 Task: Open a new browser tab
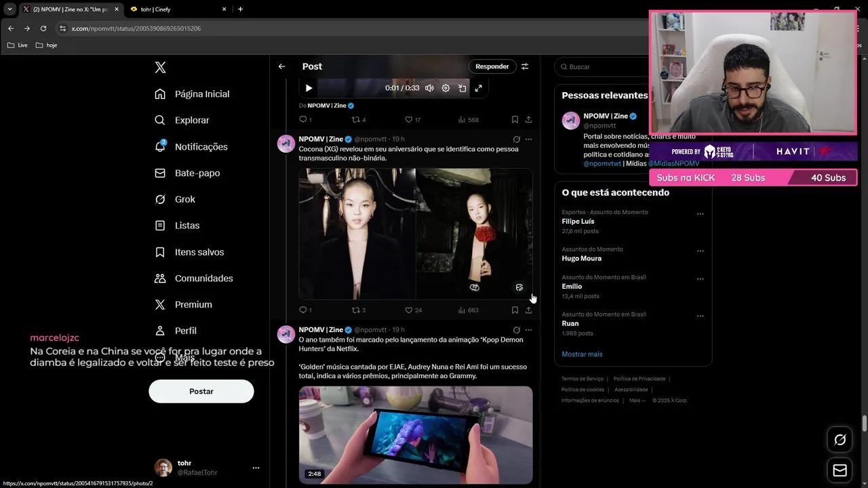coord(240,9)
